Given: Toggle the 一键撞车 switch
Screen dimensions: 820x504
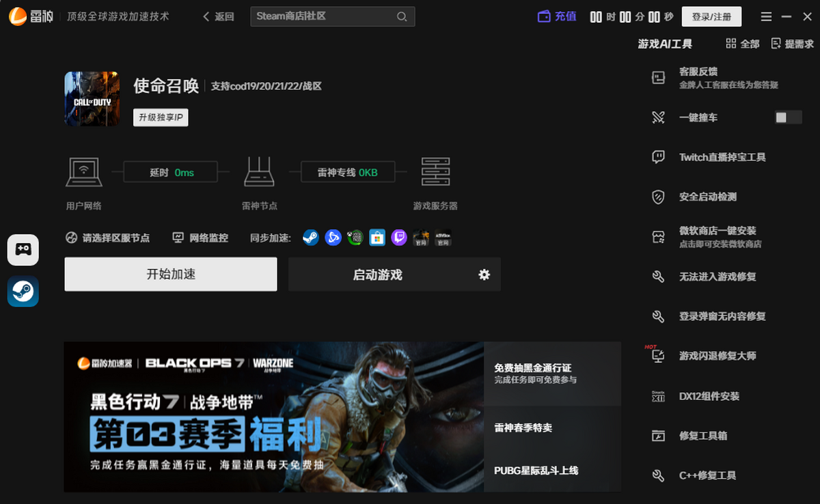Looking at the screenshot, I should pos(789,117).
